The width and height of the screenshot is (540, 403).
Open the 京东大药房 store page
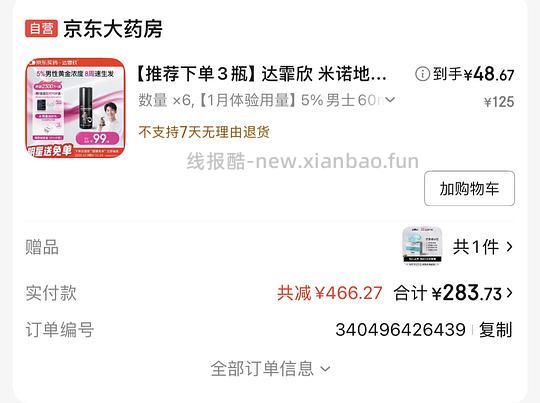pyautogui.click(x=113, y=29)
